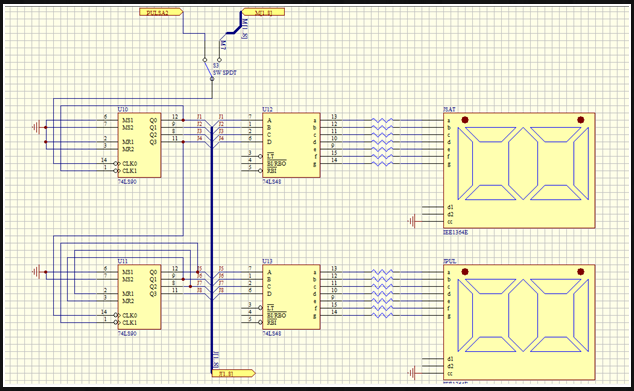Select the U12 74LS48 decoder chip
The image size is (634, 391).
click(x=291, y=145)
